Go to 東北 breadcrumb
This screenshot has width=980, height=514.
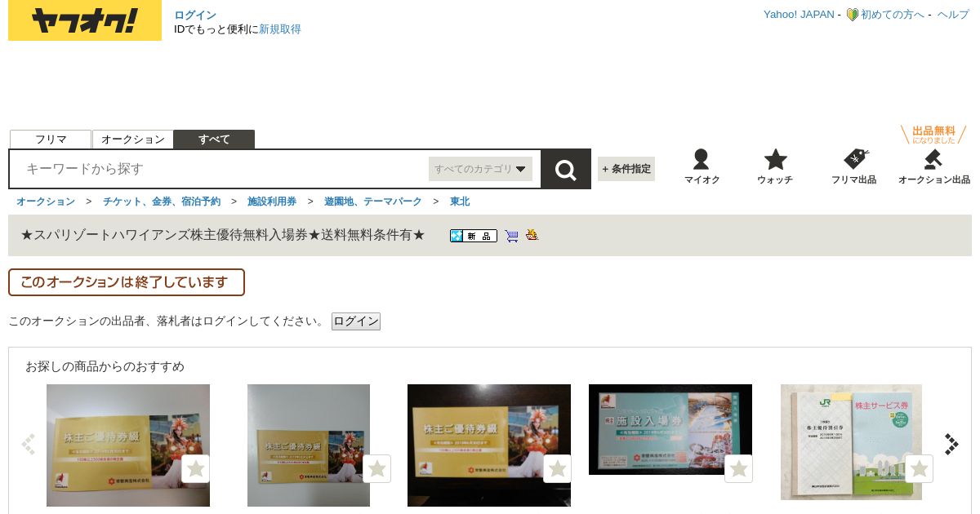(x=460, y=202)
